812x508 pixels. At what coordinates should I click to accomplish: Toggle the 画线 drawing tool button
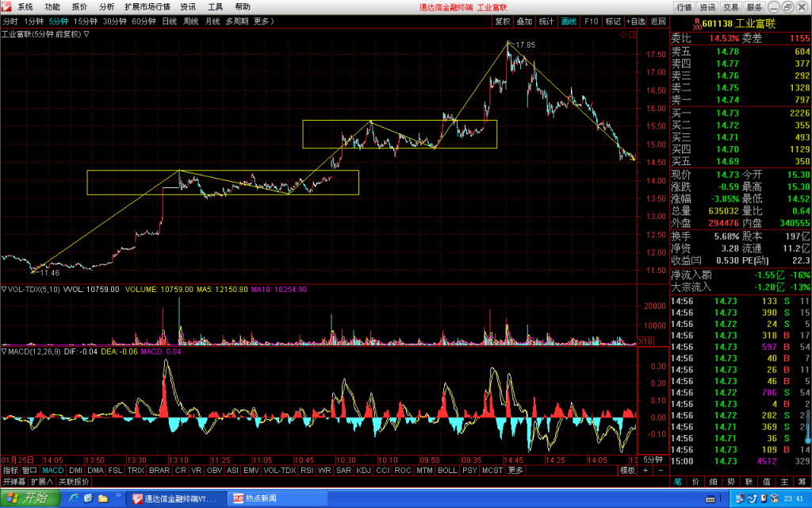coord(569,21)
